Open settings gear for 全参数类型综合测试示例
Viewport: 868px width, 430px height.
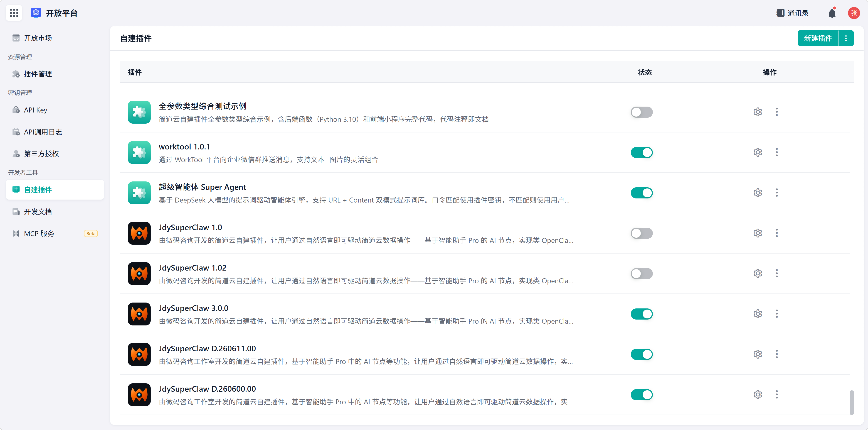pyautogui.click(x=758, y=112)
